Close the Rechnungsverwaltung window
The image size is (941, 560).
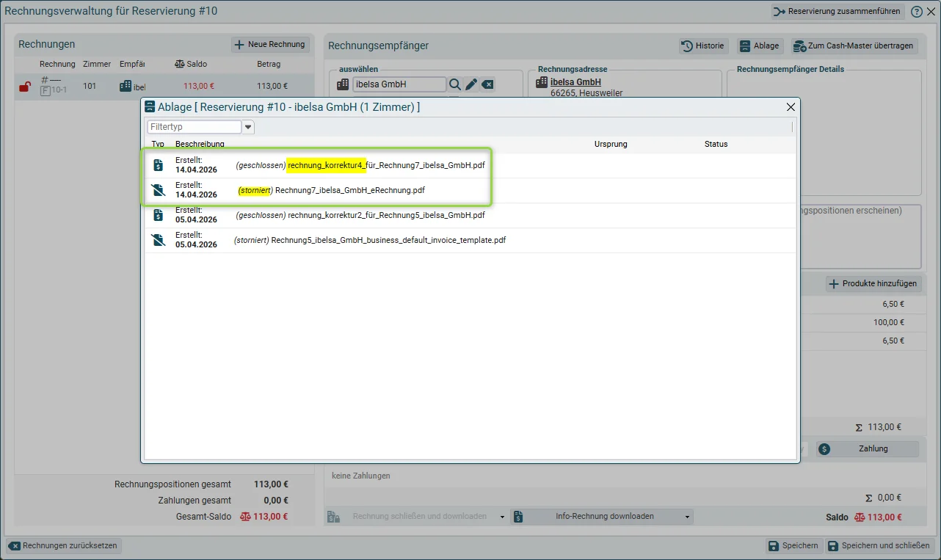(x=931, y=12)
